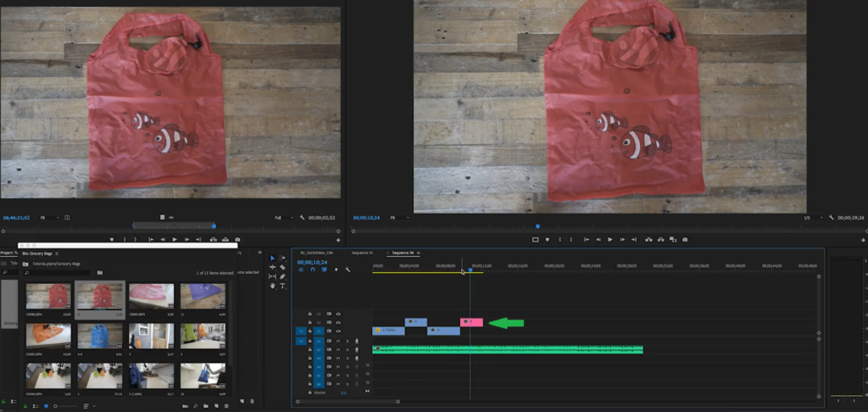
Task: Toggle track lock on V1
Action: click(x=310, y=331)
